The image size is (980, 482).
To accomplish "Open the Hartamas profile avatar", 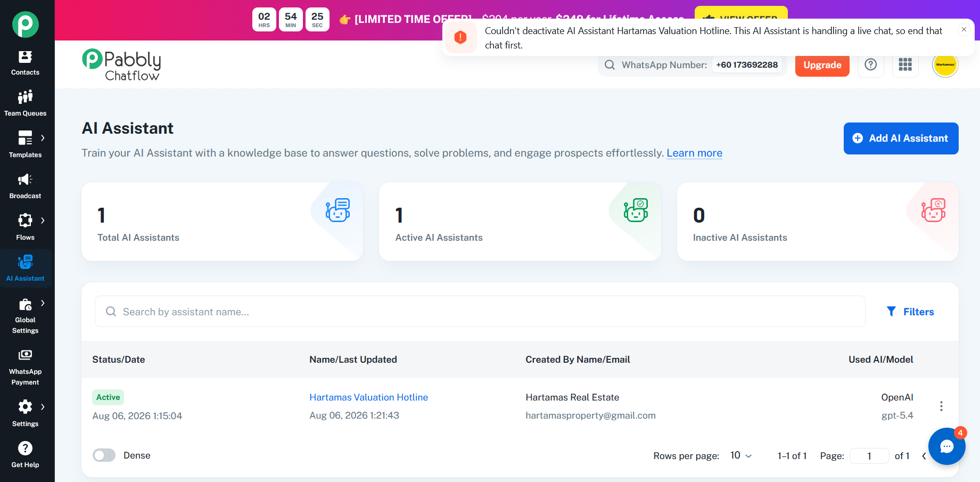I will tap(945, 64).
